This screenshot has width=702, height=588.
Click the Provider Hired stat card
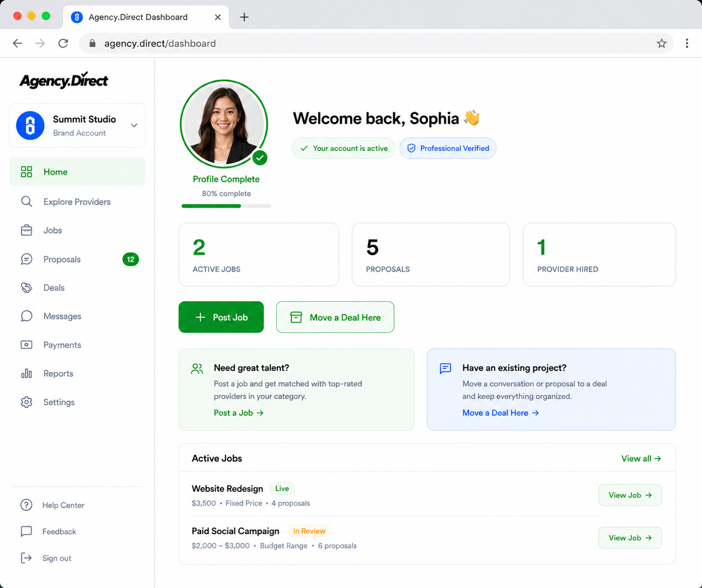coord(599,255)
